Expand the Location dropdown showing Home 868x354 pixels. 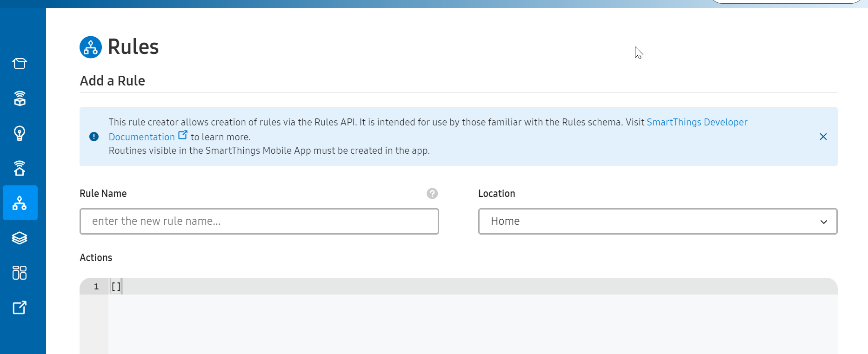coord(657,222)
